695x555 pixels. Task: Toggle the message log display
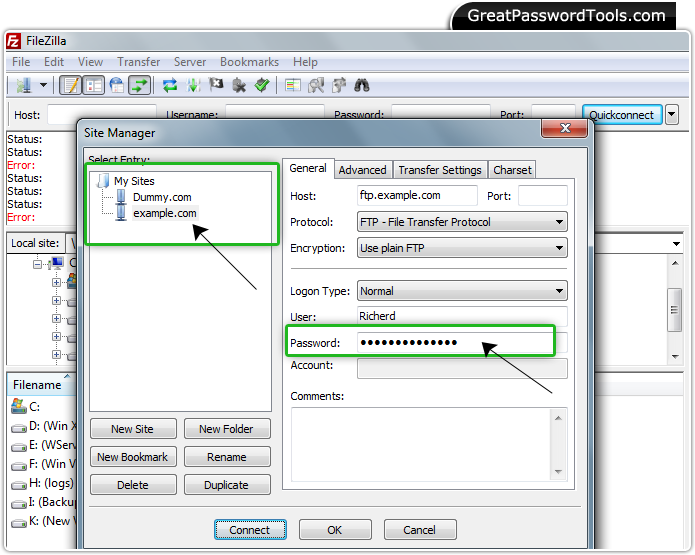pyautogui.click(x=70, y=85)
